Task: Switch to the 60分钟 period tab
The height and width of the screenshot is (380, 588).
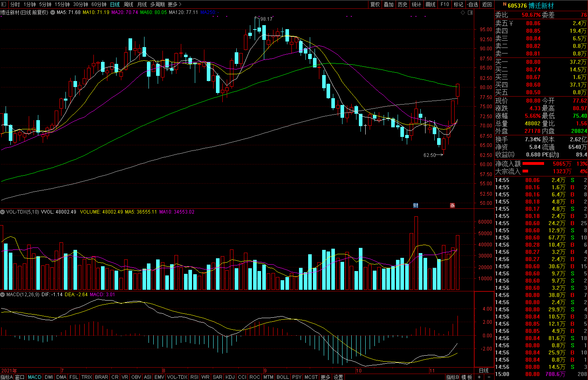Action: 99,4
